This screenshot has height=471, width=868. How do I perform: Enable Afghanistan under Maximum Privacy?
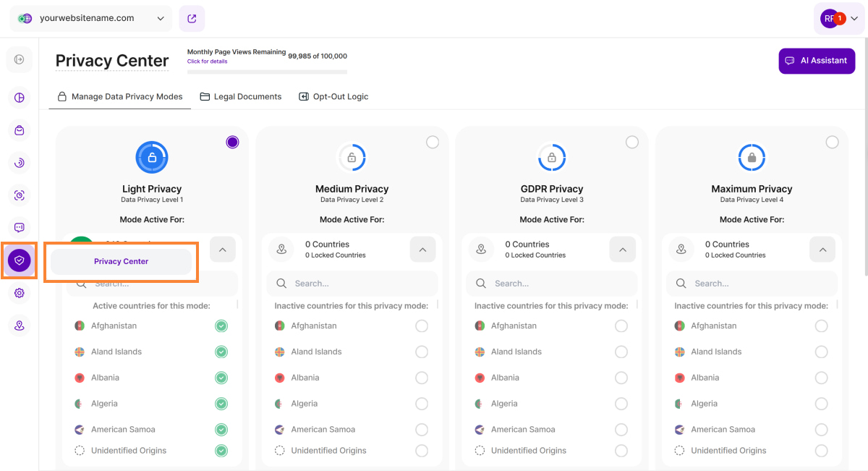(x=821, y=326)
